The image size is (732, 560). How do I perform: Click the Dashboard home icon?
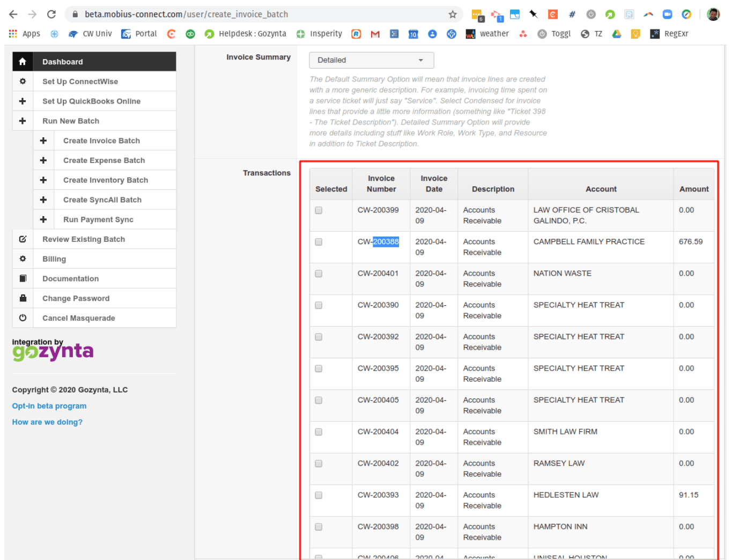pyautogui.click(x=23, y=62)
